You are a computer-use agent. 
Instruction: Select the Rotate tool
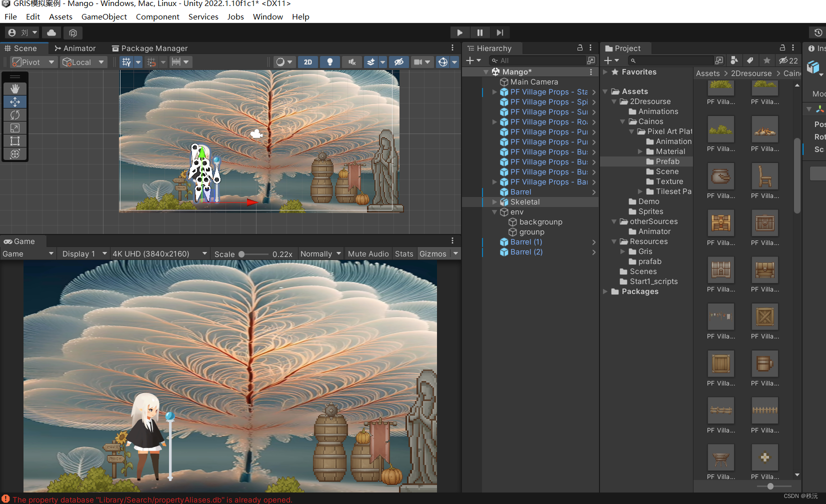click(x=15, y=114)
